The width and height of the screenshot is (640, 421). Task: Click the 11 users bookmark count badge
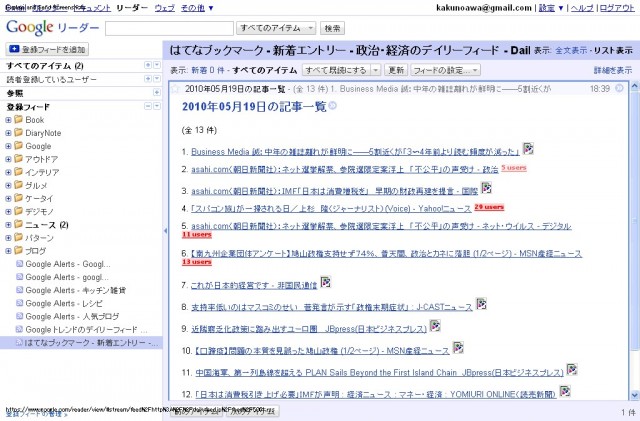pyautogui.click(x=197, y=235)
